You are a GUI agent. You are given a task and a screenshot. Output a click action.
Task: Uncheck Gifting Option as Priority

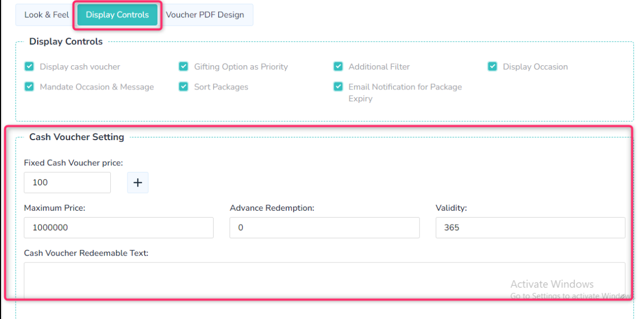point(183,66)
